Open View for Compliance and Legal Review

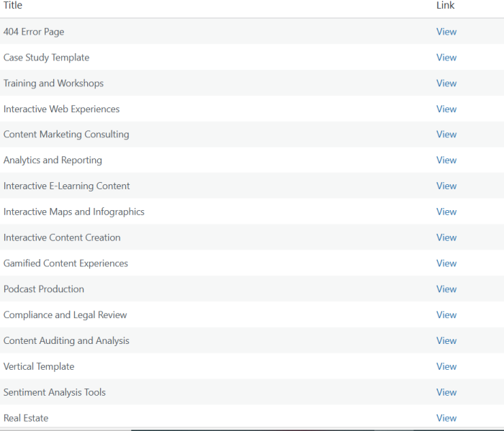pyautogui.click(x=446, y=315)
